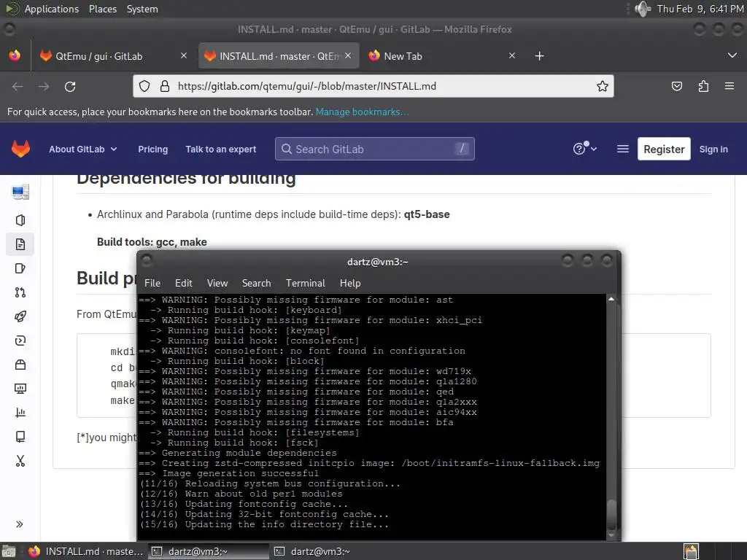Open Firefox extensions menu
The height and width of the screenshot is (560, 747).
point(703,86)
